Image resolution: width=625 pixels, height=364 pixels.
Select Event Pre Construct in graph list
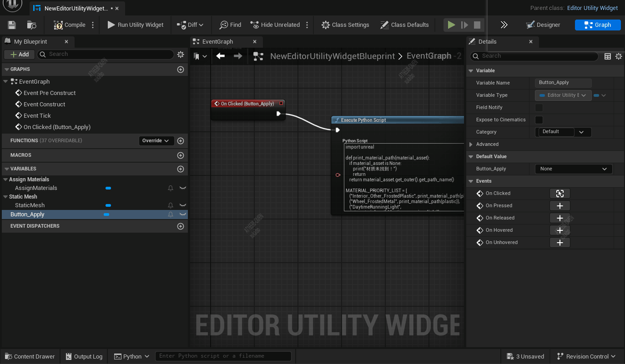pos(50,93)
